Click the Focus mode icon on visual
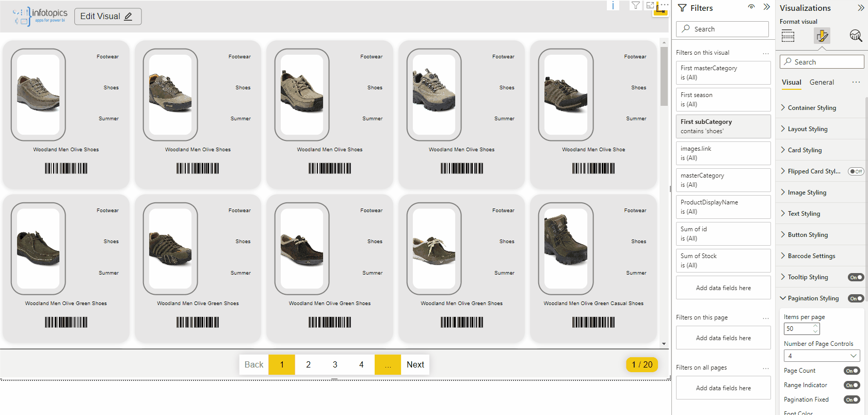Screen dimensions: 868x415 click(650, 5)
